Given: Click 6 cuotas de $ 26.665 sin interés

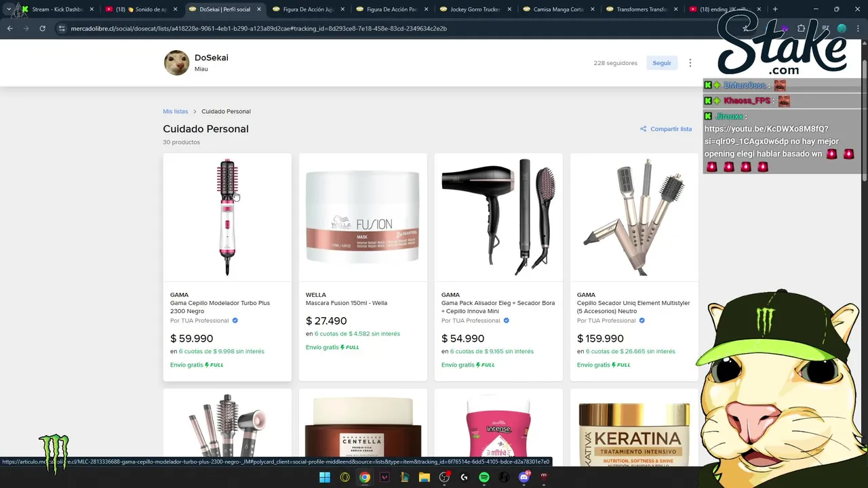Looking at the screenshot, I should click(x=630, y=351).
